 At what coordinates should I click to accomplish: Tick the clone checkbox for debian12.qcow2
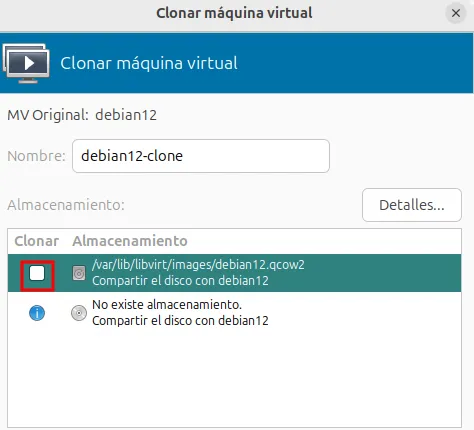click(x=37, y=274)
